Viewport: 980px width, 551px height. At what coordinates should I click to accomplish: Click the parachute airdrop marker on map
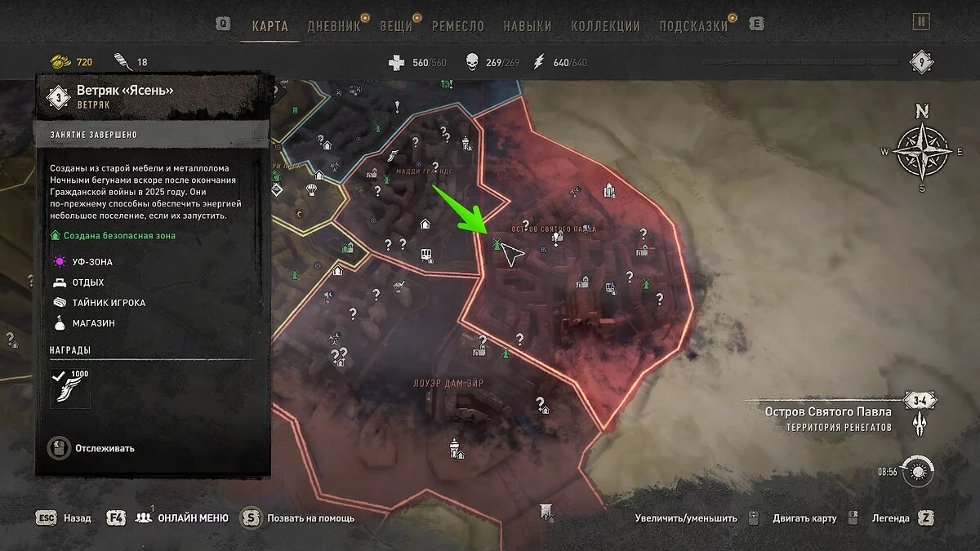311,189
